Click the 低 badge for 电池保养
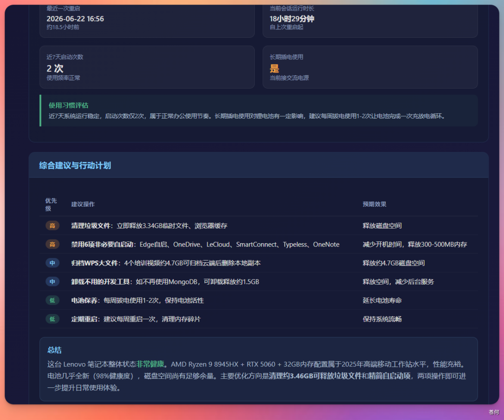504x420 pixels. [52, 300]
